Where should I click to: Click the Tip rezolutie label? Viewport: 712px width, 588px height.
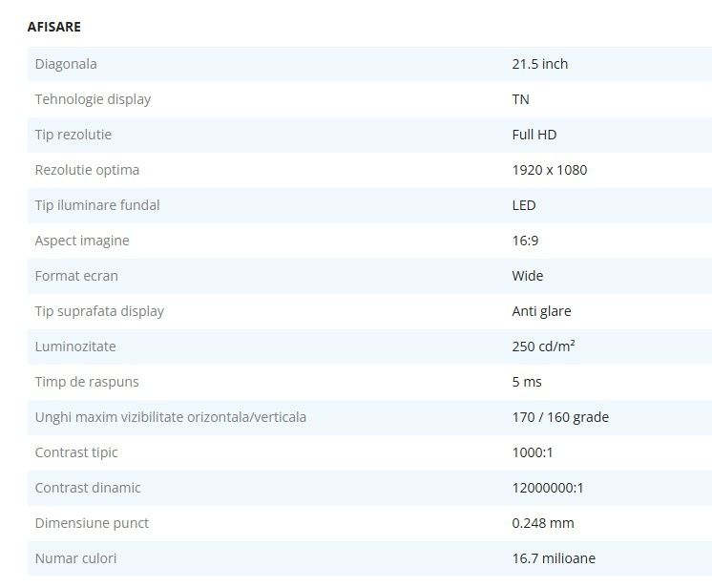73,135
